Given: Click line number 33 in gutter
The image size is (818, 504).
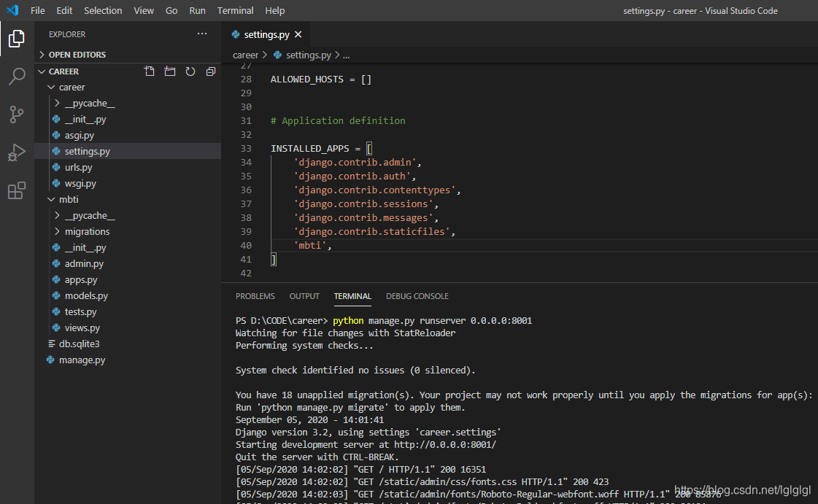Looking at the screenshot, I should (246, 149).
